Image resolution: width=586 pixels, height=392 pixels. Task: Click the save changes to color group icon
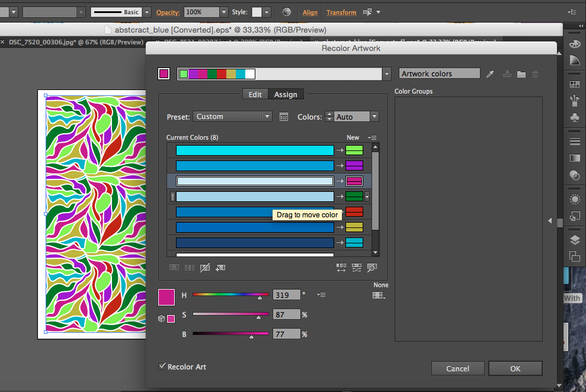[x=507, y=74]
